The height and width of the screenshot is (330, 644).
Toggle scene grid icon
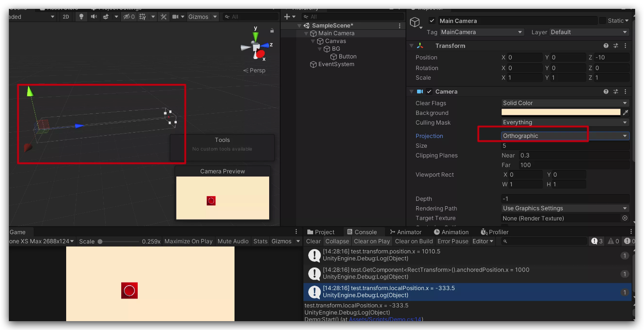pyautogui.click(x=143, y=16)
